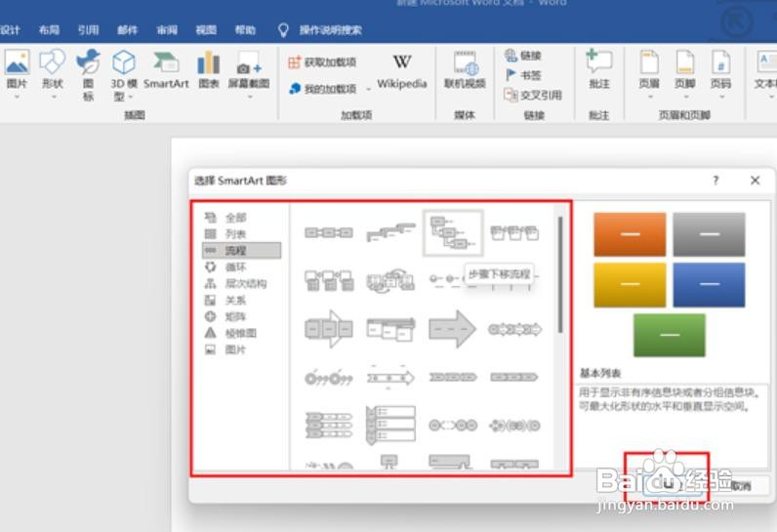Open the 形状 (Shapes) gallery icon
This screenshot has height=532, width=777.
[52, 61]
